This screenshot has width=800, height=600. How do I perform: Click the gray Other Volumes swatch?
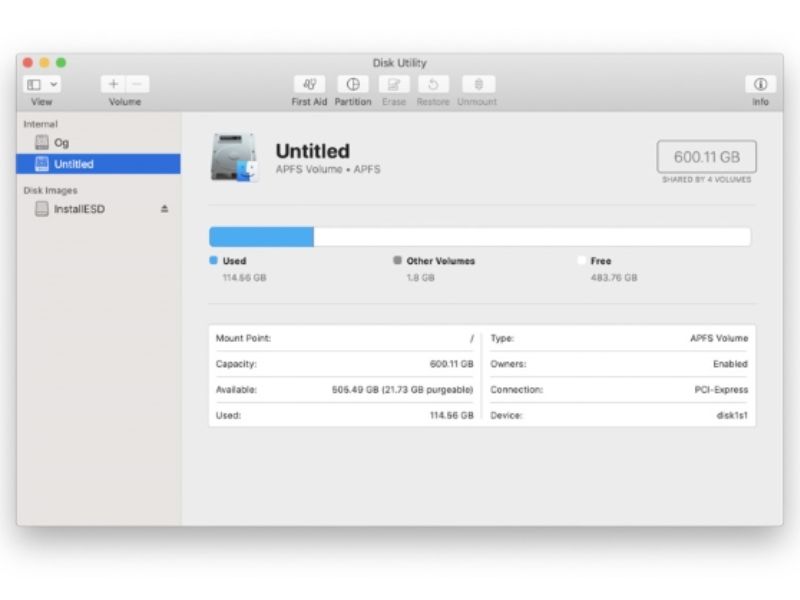(397, 260)
